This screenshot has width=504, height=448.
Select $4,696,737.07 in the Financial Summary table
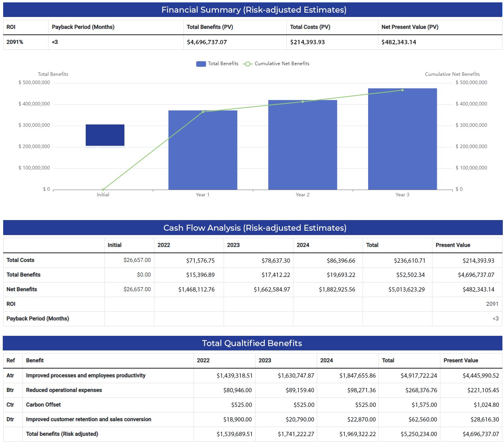click(207, 42)
